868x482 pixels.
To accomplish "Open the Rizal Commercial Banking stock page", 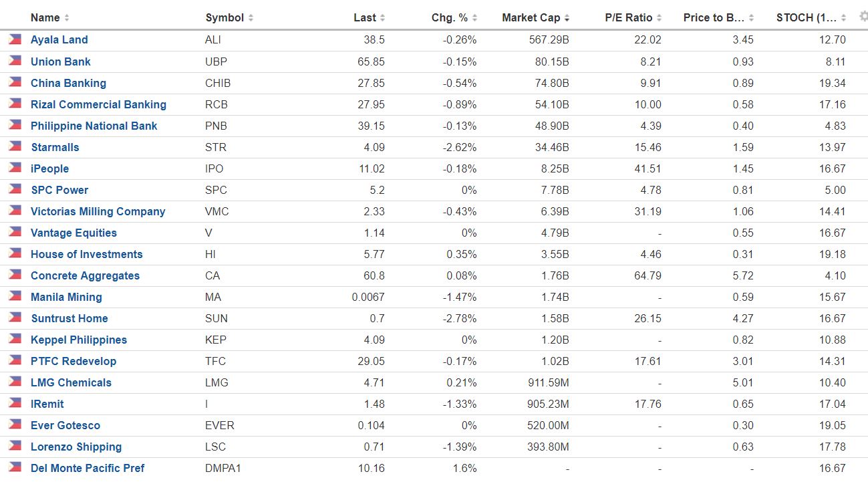I will pyautogui.click(x=98, y=104).
